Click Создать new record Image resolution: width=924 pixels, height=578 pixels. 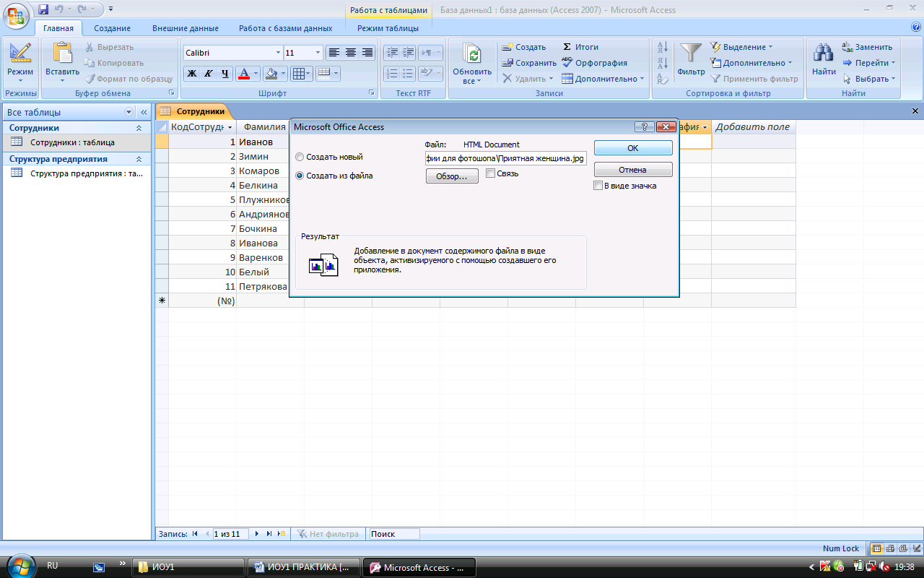(x=524, y=47)
